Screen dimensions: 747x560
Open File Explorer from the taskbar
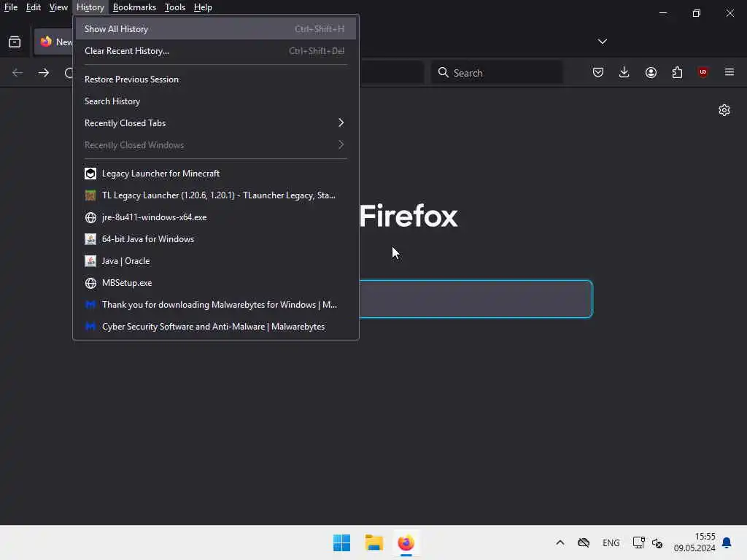point(374,542)
